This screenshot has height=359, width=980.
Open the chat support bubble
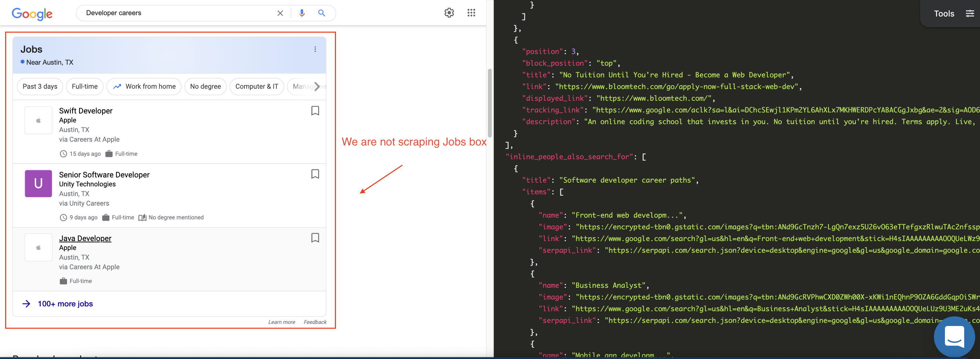(954, 337)
